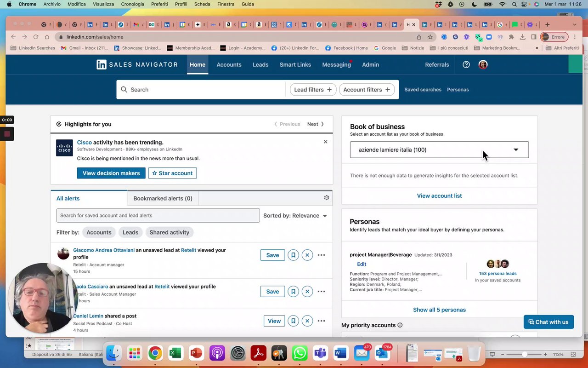Open alert settings gear icon
Screen dimensions: 588x368
[x=327, y=198]
